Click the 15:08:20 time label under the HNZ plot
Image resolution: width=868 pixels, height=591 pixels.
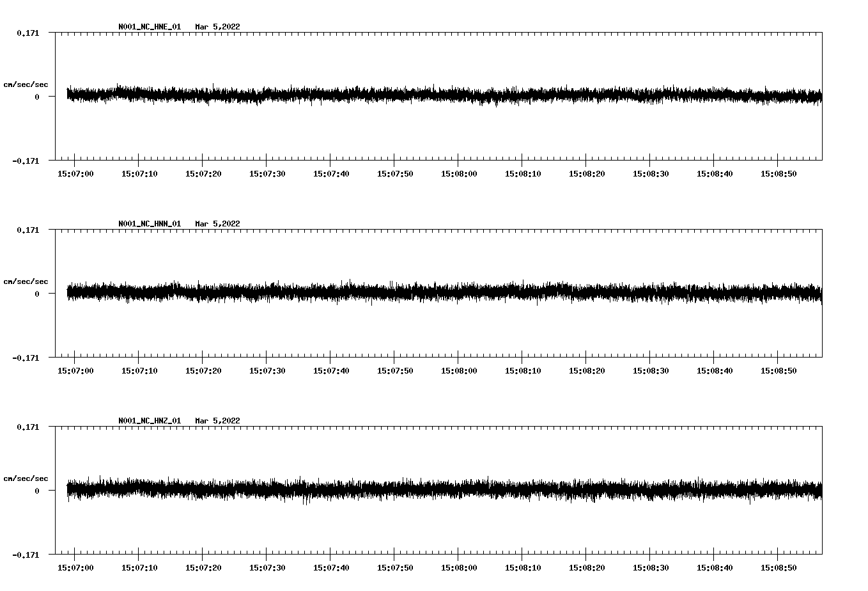pos(587,568)
